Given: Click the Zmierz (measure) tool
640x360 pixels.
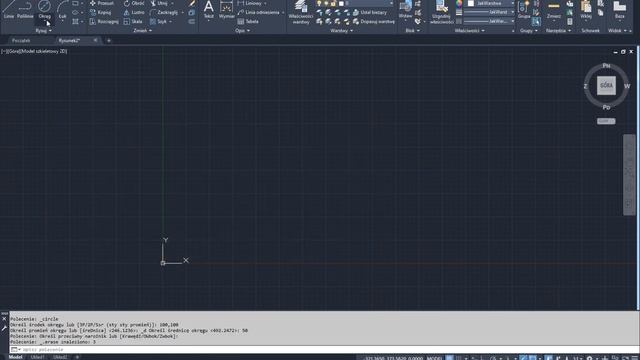Looking at the screenshot, I should [x=553, y=10].
